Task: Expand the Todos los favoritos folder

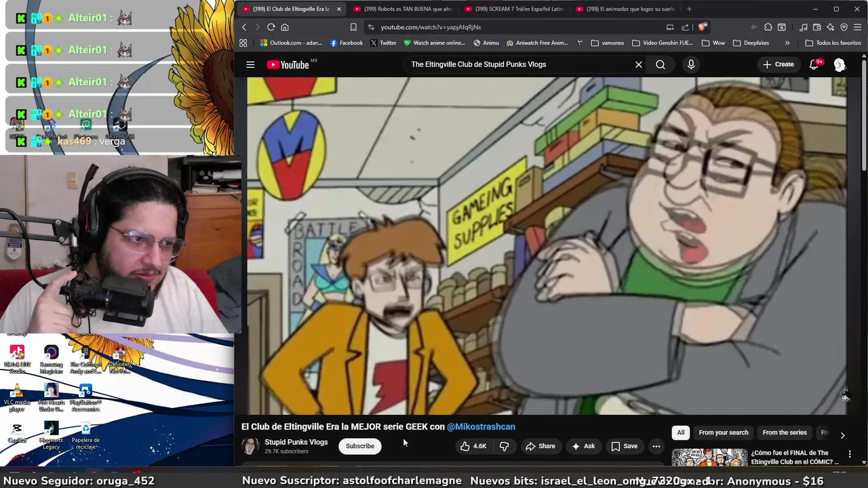Action: coord(833,43)
